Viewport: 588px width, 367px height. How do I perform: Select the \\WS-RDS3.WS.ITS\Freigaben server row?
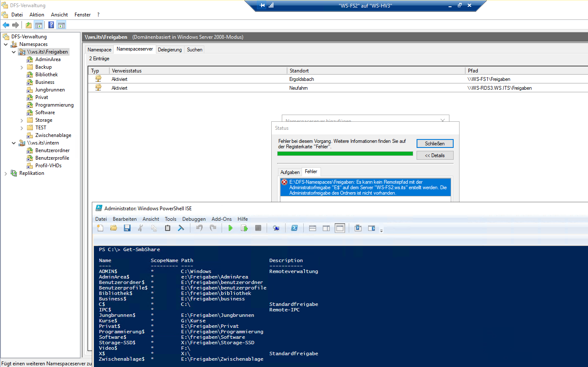pyautogui.click(x=338, y=88)
